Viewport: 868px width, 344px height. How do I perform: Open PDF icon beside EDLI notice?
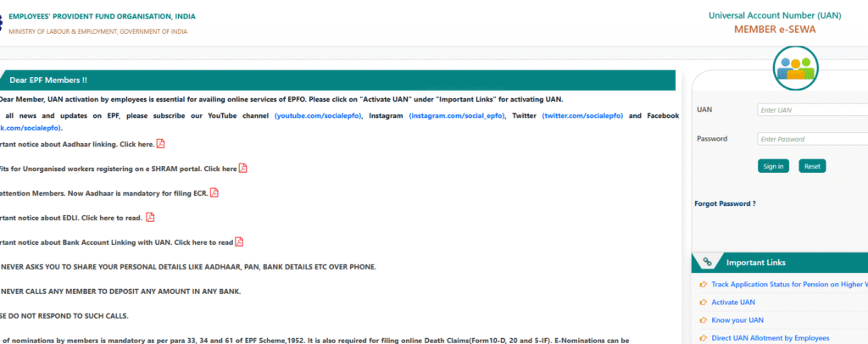(x=150, y=218)
